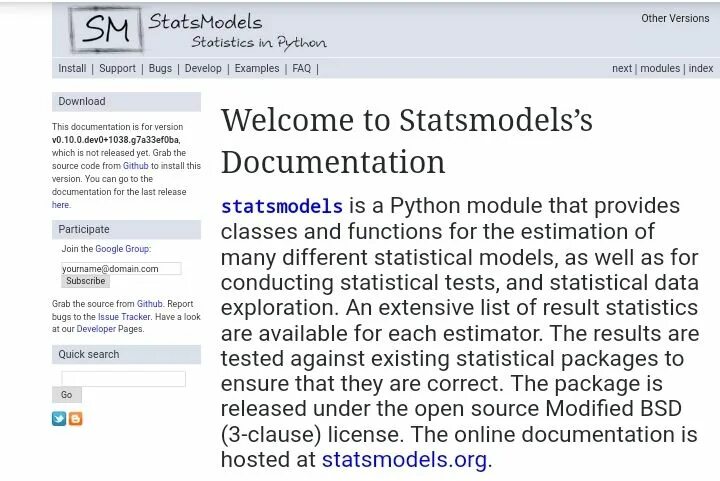Open the Install menu item
The height and width of the screenshot is (481, 720).
point(72,68)
